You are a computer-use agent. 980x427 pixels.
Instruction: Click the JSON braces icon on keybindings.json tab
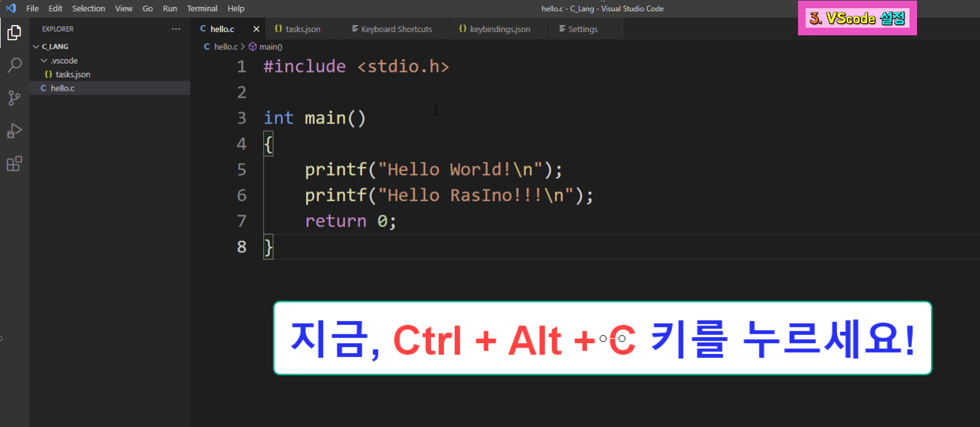point(462,29)
